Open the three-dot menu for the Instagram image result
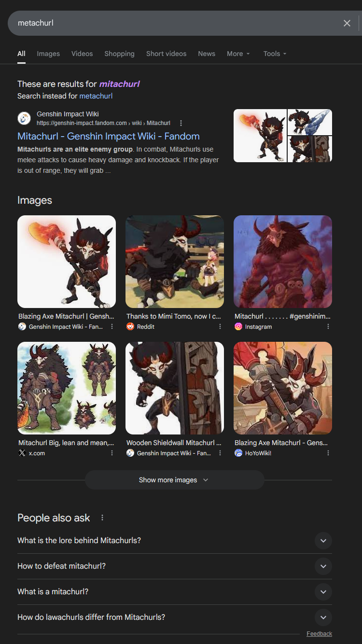Image resolution: width=362 pixels, height=644 pixels. [x=328, y=327]
